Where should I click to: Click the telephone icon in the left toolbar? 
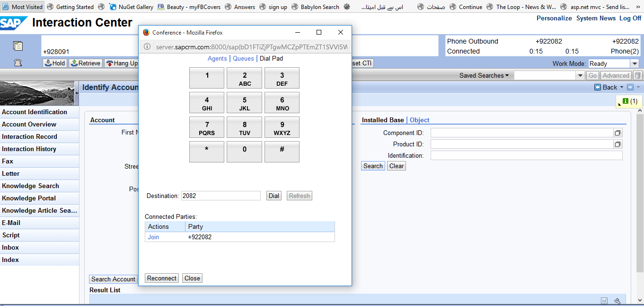tap(18, 63)
